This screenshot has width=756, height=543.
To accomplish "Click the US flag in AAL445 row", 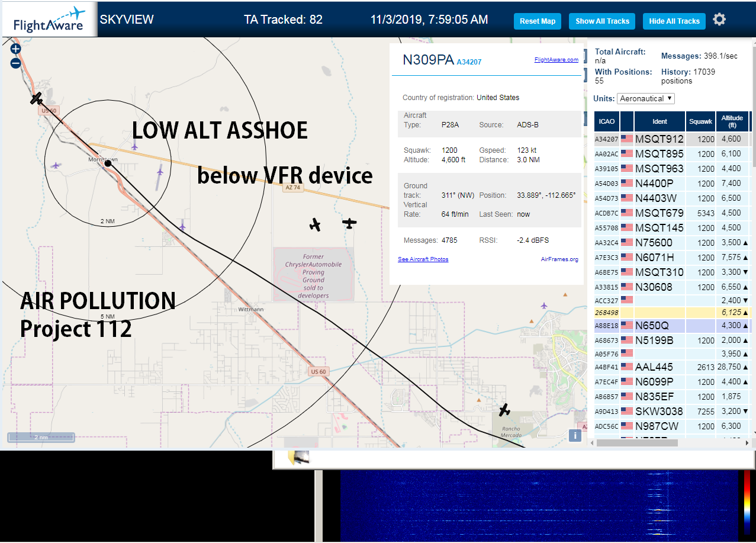I will (x=627, y=367).
